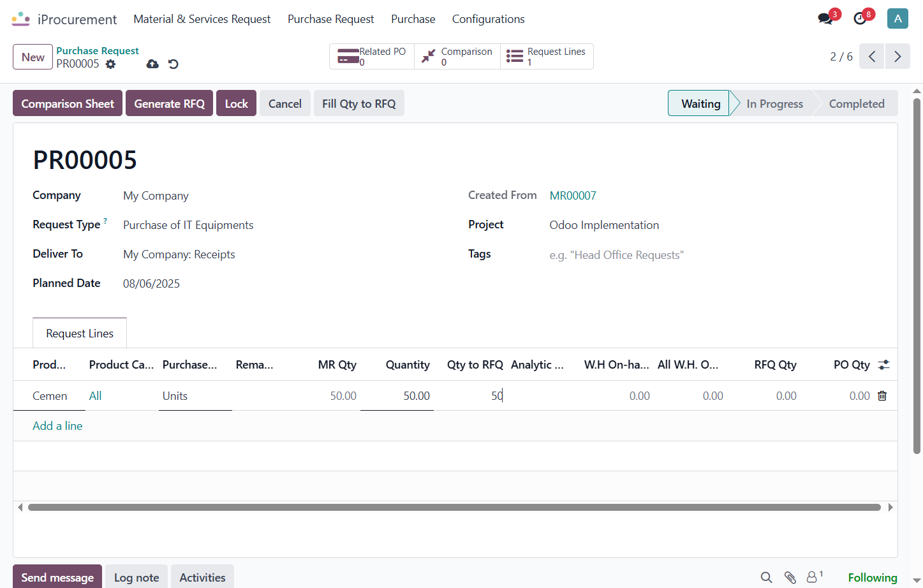The height and width of the screenshot is (588, 923).
Task: Search chatter messages with magnifier icon
Action: (766, 577)
